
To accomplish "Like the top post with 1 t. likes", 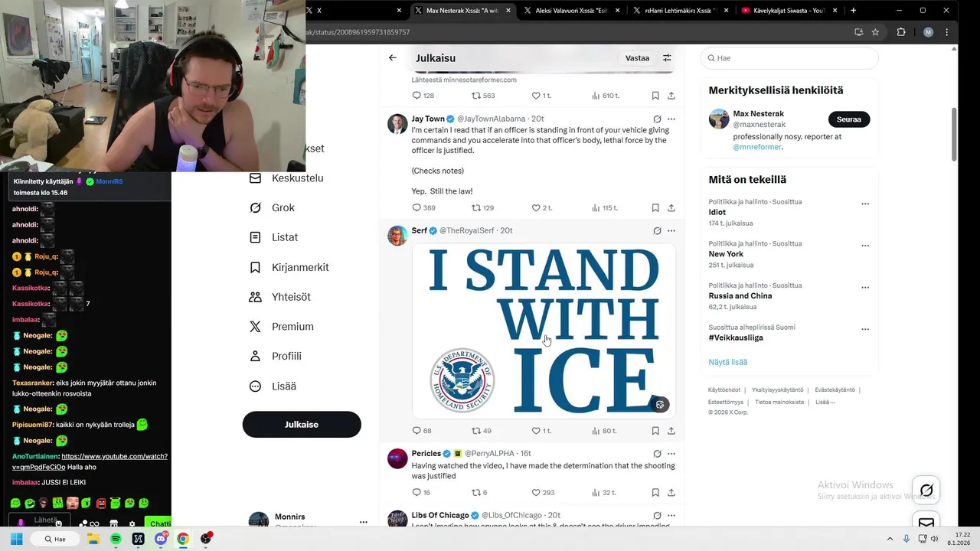I will coord(542,96).
